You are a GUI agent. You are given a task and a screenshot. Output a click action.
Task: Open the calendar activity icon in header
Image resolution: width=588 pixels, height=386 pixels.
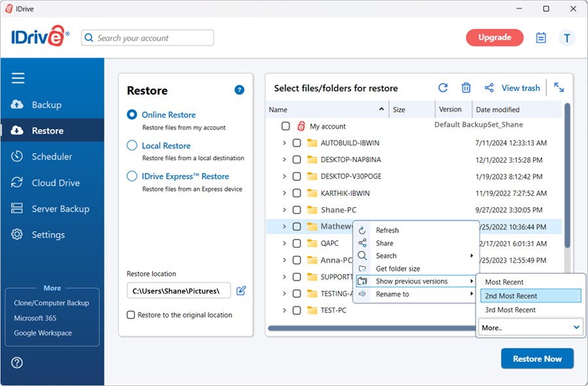coord(541,38)
